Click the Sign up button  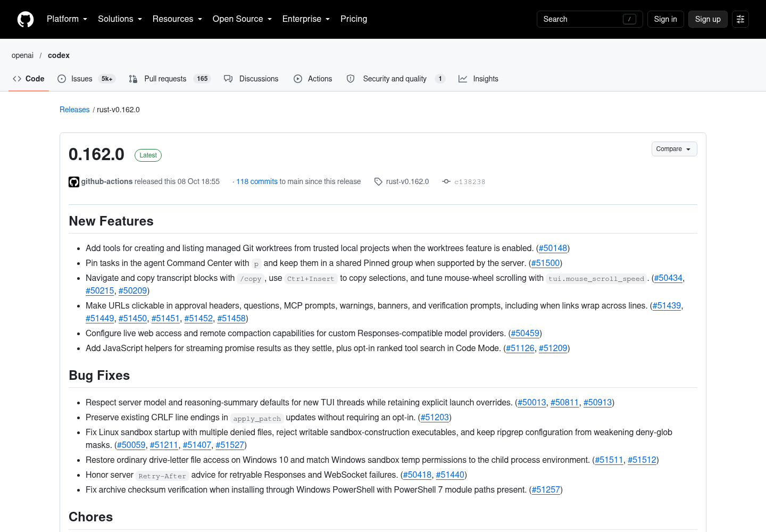708,19
